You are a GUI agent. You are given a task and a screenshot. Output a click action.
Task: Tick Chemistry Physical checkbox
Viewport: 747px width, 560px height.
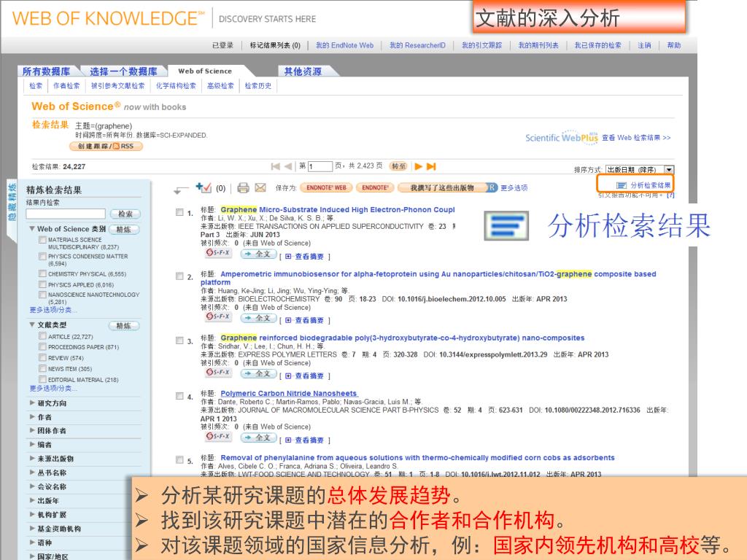tap(42, 274)
